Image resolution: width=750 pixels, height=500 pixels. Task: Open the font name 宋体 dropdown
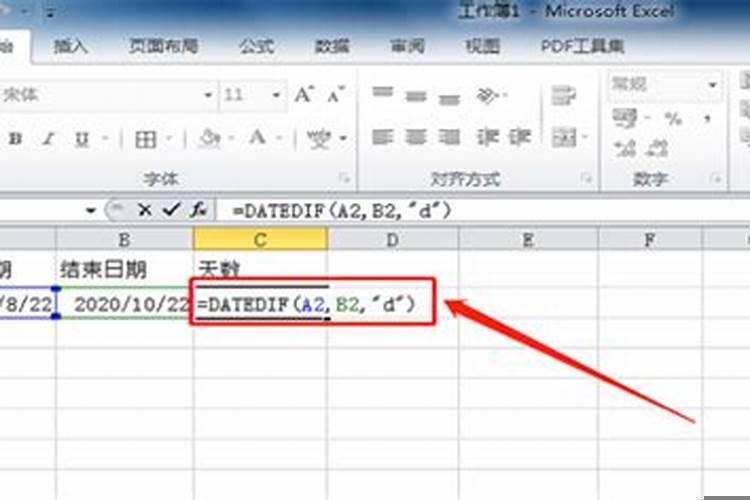[208, 95]
